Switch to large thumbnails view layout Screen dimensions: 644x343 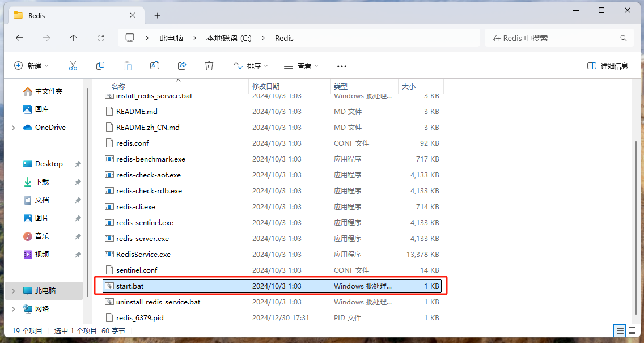coord(632,331)
